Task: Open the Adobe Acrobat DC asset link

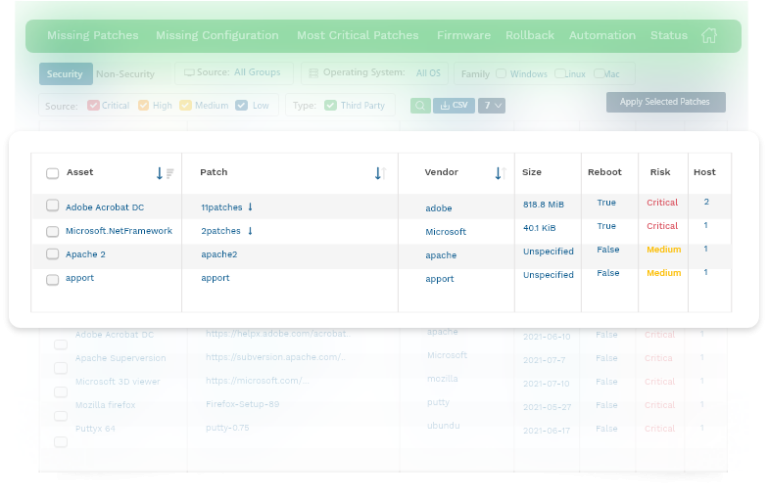Action: pyautogui.click(x=105, y=207)
